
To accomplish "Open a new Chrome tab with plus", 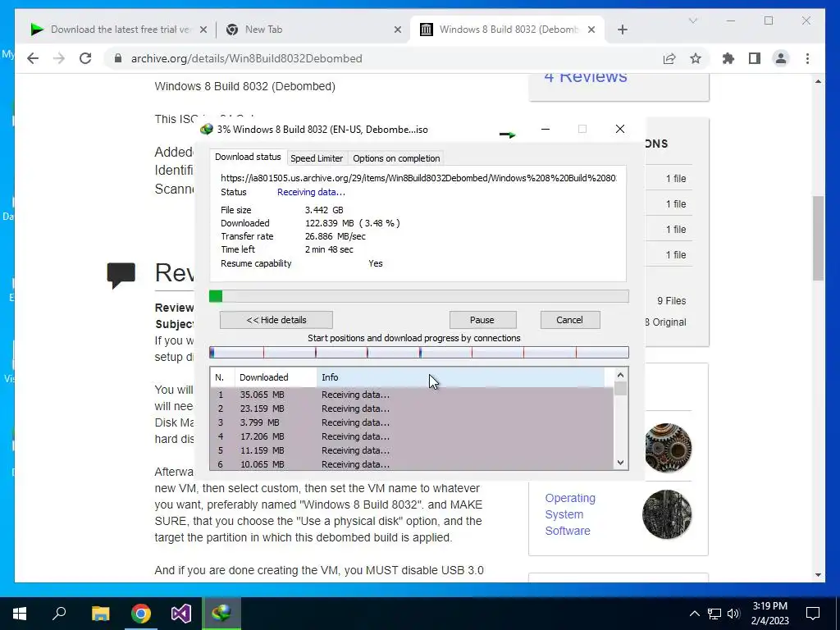I will (622, 30).
